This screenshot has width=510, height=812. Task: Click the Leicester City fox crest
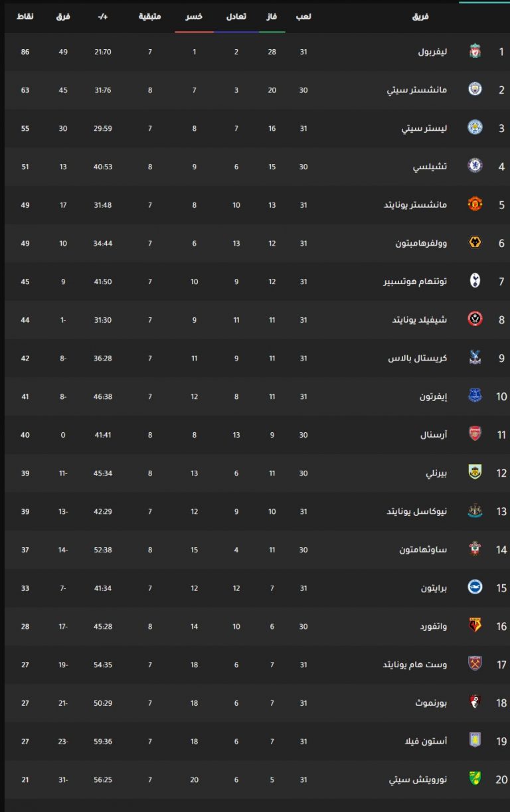[475, 128]
